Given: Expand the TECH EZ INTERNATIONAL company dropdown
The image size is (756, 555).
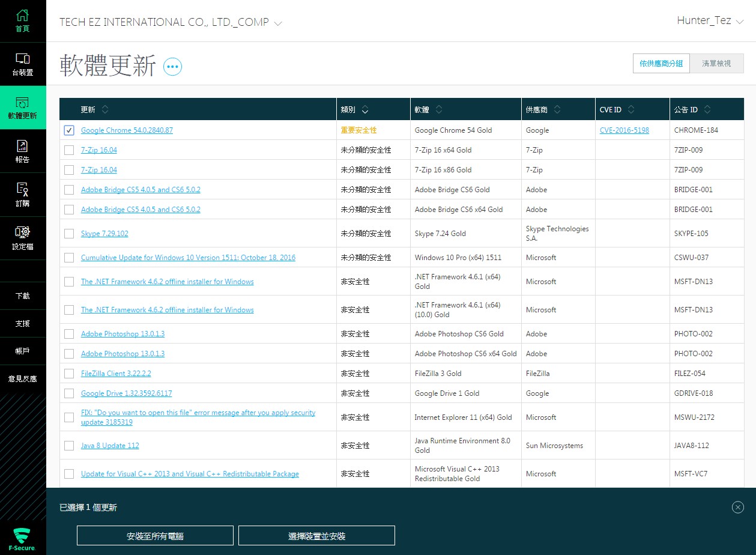Looking at the screenshot, I should pyautogui.click(x=171, y=23).
